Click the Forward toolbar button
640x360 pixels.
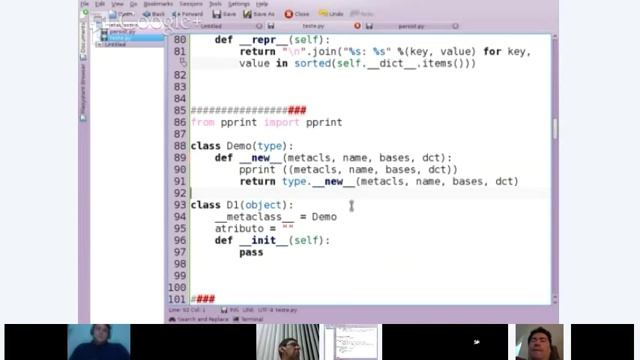click(x=187, y=14)
